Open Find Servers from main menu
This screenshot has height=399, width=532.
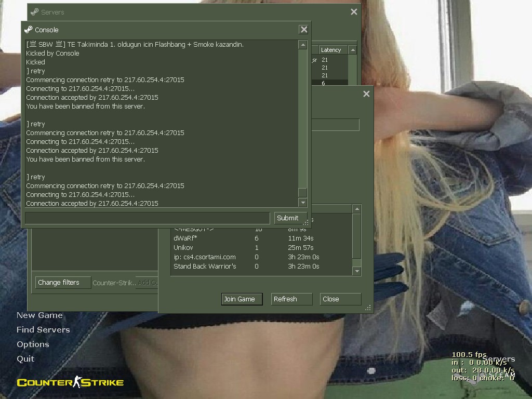click(x=43, y=330)
